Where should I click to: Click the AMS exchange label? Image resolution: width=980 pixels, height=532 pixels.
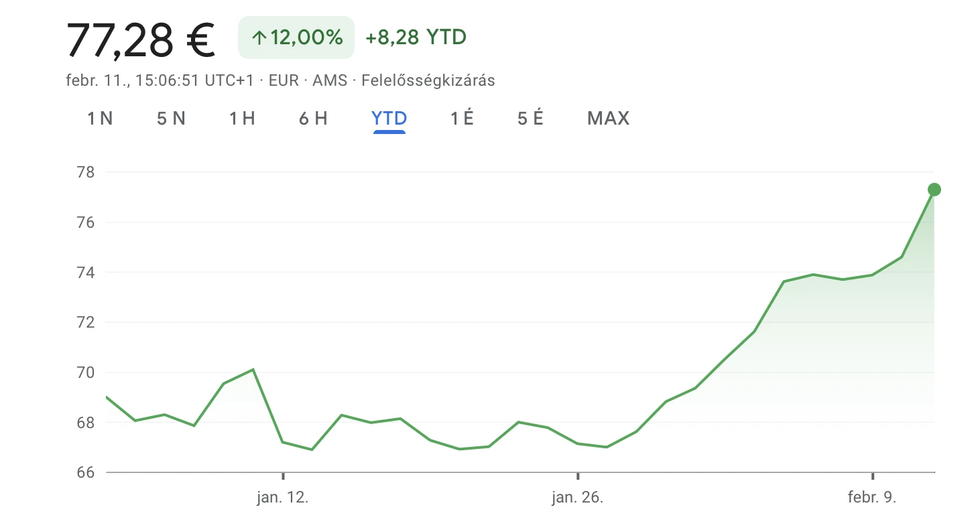[330, 81]
